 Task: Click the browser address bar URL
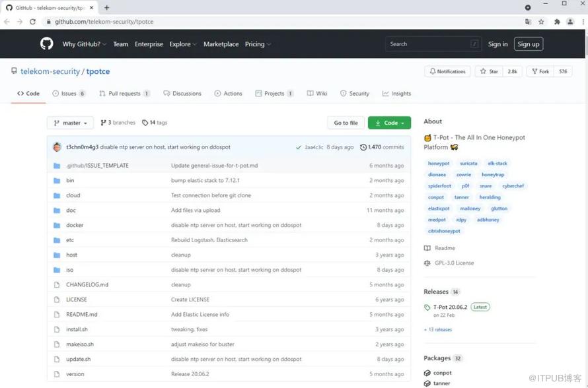coord(104,22)
